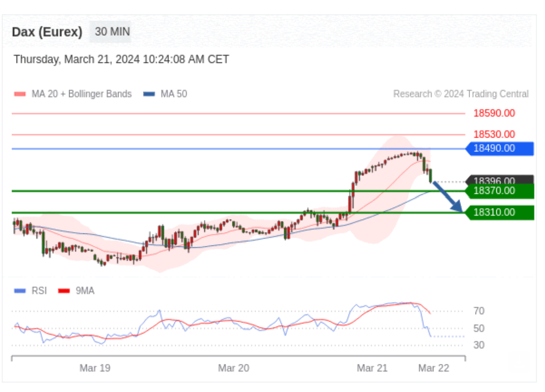Click the RSI 30 axis label

click(x=479, y=345)
